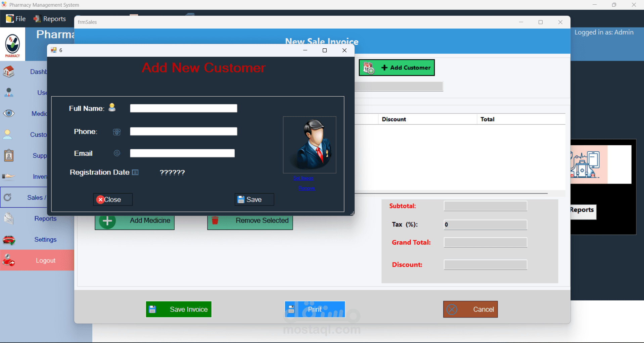Click the calendar-plus icon on Add Customer
The width and height of the screenshot is (644, 343).
pyautogui.click(x=369, y=68)
